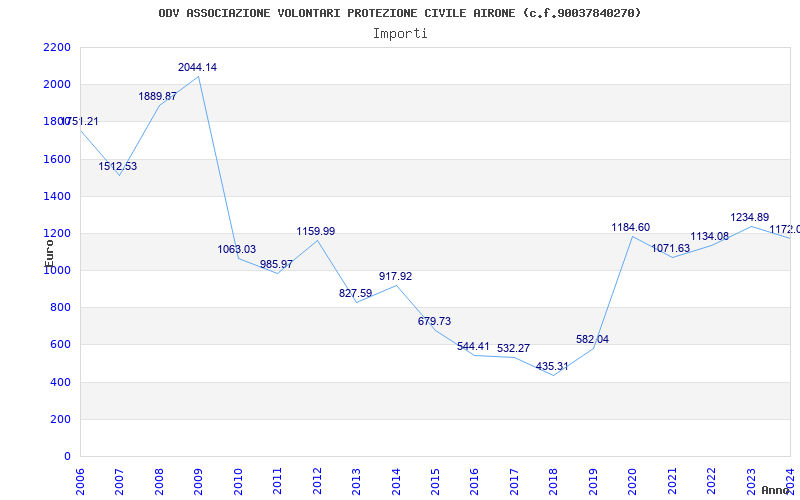This screenshot has width=800, height=500.
Task: Click the Importi subtitle
Action: tap(400, 34)
